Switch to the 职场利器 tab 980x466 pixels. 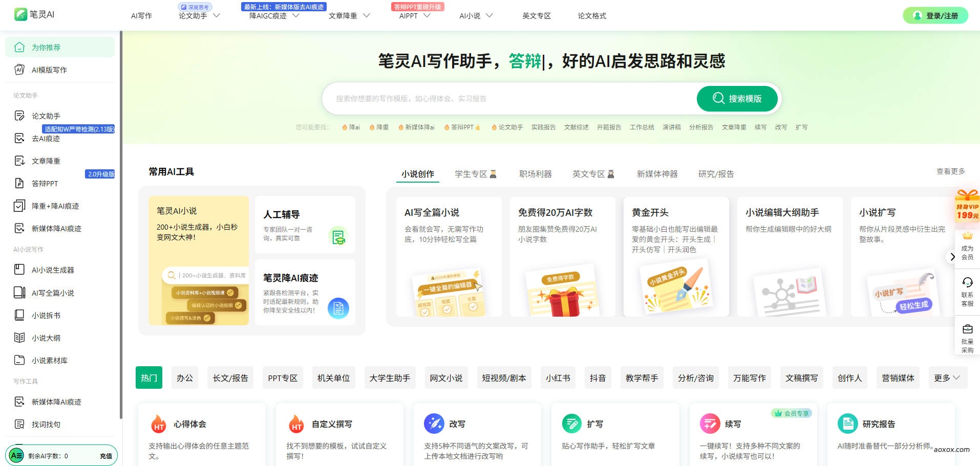pos(535,174)
